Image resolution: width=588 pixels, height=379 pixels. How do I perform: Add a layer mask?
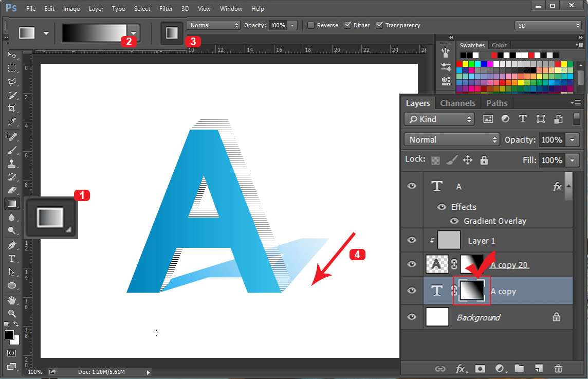tap(480, 369)
